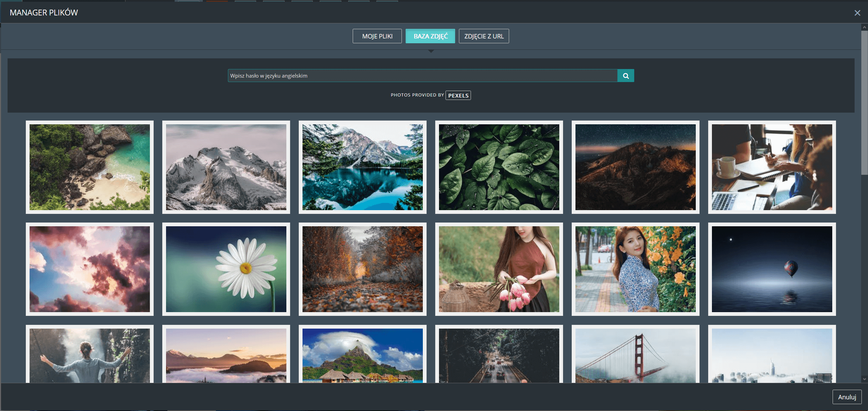The width and height of the screenshot is (868, 411).
Task: Choose the white daisy flower photo
Action: pyautogui.click(x=226, y=269)
